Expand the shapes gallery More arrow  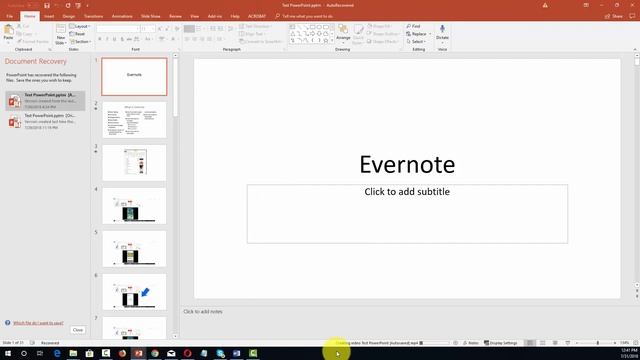(x=332, y=41)
